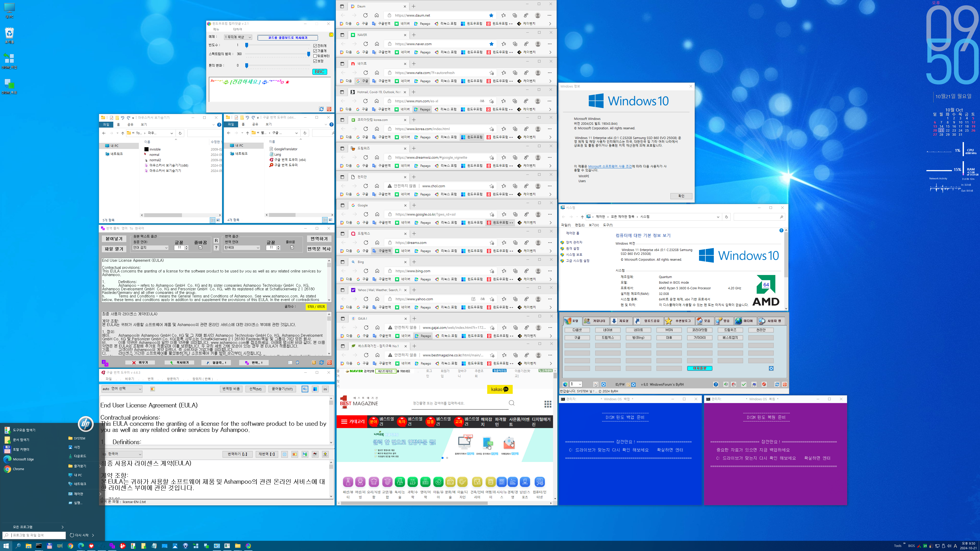Image resolution: width=980 pixels, height=551 pixels.
Task: Click the purple translate logo icon below the translated text
Action: [105, 363]
